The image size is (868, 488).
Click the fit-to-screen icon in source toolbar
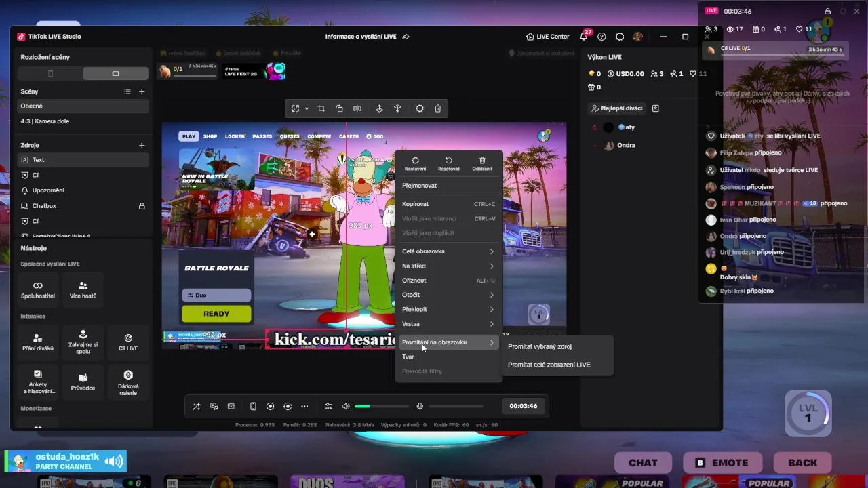pyautogui.click(x=295, y=108)
